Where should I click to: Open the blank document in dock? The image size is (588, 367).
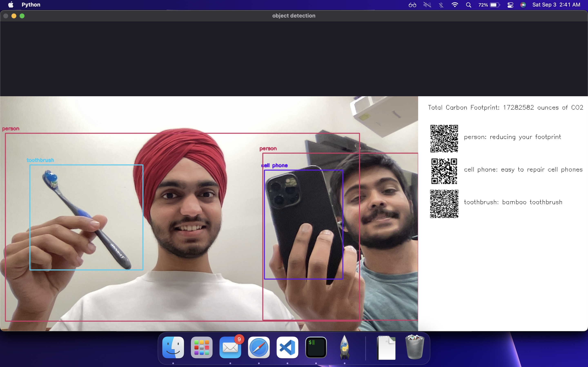pyautogui.click(x=386, y=347)
